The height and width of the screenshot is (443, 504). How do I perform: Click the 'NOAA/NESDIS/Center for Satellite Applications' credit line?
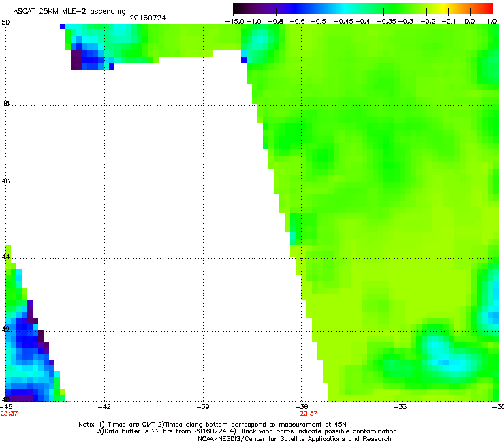[294, 439]
